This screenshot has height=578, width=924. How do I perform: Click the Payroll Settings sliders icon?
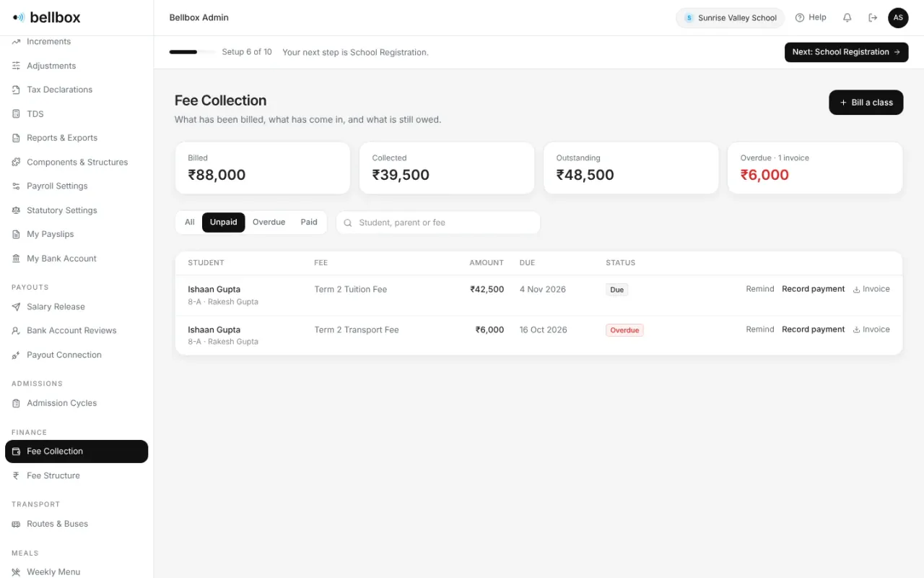(x=16, y=186)
